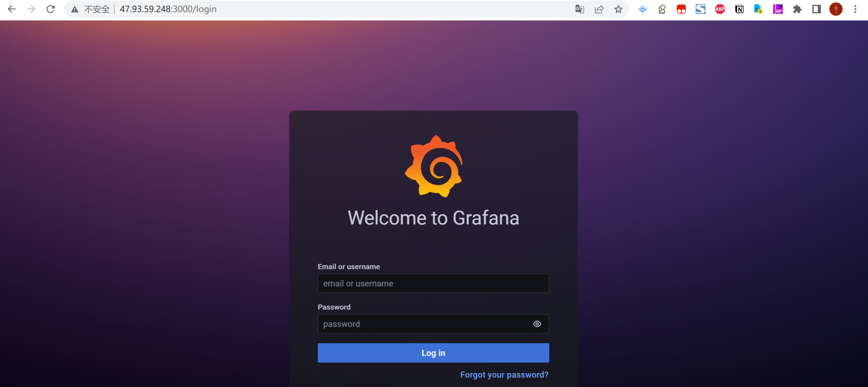Open the Adblock Plus extension
This screenshot has height=387, width=868.
click(x=720, y=9)
